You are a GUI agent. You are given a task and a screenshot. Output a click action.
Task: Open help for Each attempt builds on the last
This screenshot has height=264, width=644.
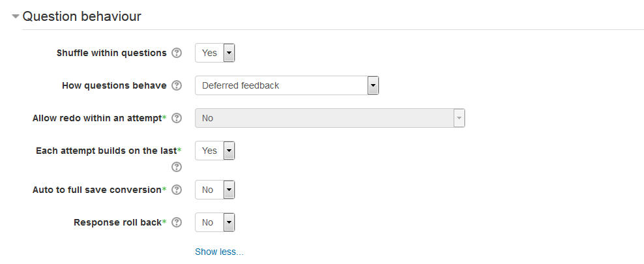(x=177, y=167)
